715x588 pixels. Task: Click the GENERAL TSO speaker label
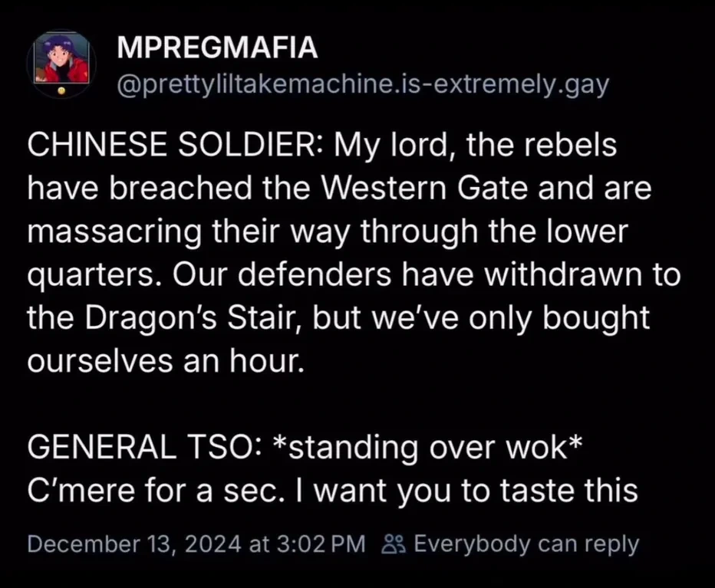click(132, 447)
